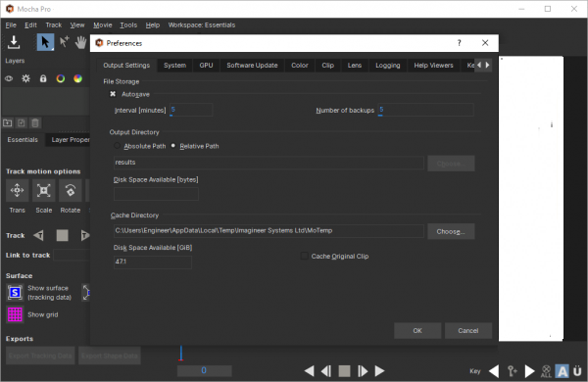
Task: Click the duplicate layer icon
Action: (x=22, y=123)
